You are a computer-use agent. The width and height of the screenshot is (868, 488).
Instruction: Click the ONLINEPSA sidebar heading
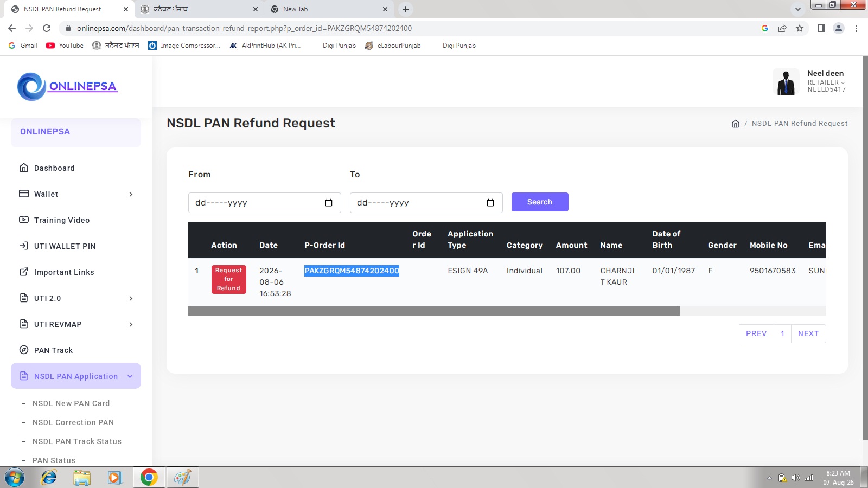coord(45,132)
